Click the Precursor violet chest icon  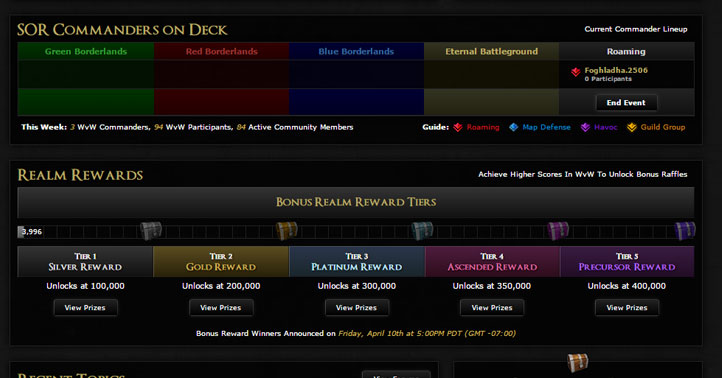(685, 231)
